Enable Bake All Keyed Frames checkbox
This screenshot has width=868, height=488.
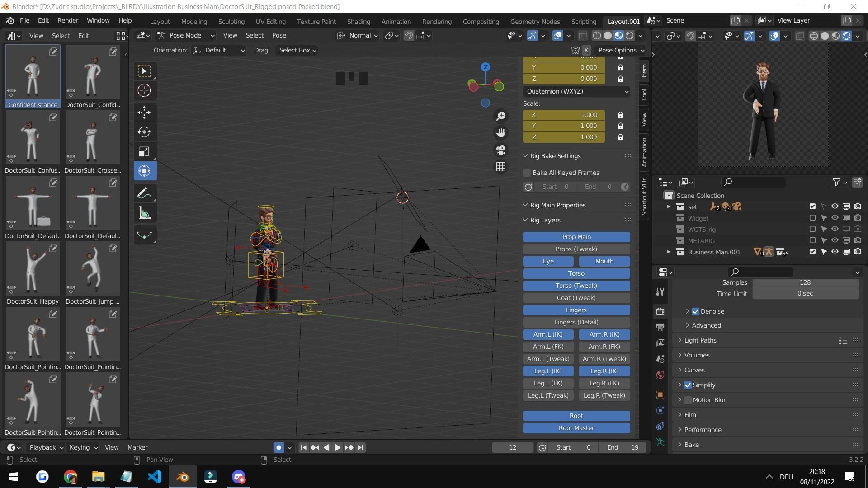(527, 173)
